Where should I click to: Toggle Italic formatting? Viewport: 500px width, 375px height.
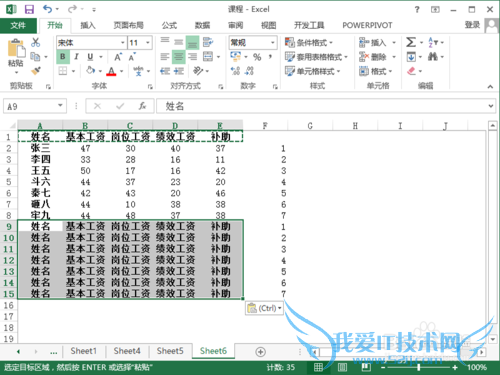[x=77, y=57]
